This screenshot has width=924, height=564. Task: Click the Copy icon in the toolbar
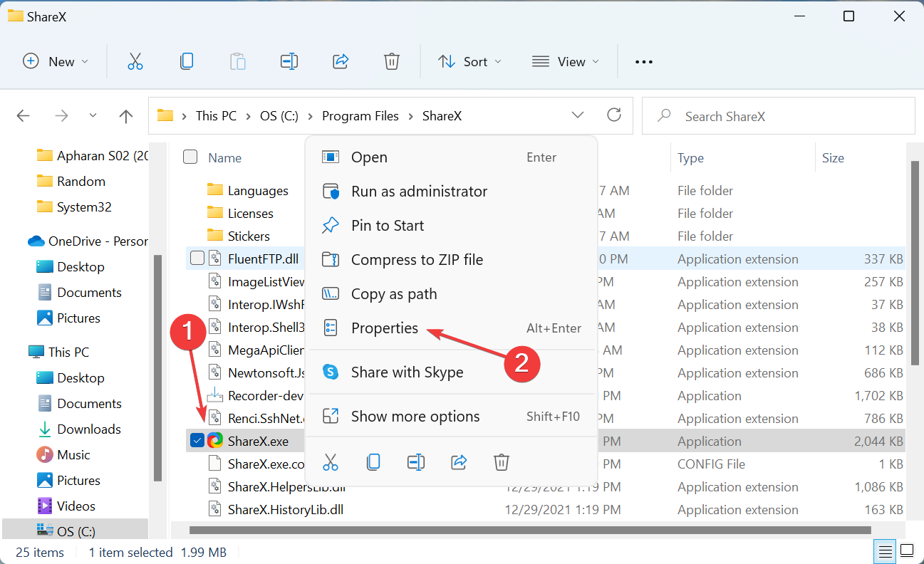click(187, 61)
